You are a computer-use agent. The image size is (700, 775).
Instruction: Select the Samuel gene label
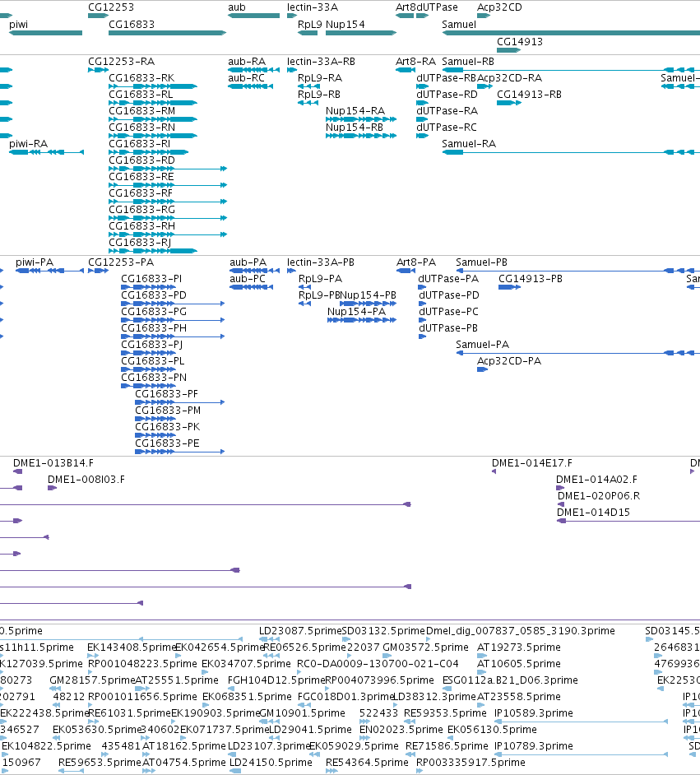(x=459, y=24)
